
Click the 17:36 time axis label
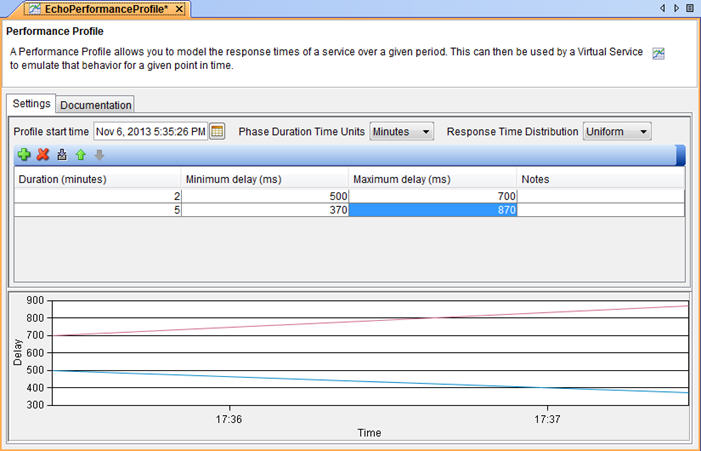229,419
